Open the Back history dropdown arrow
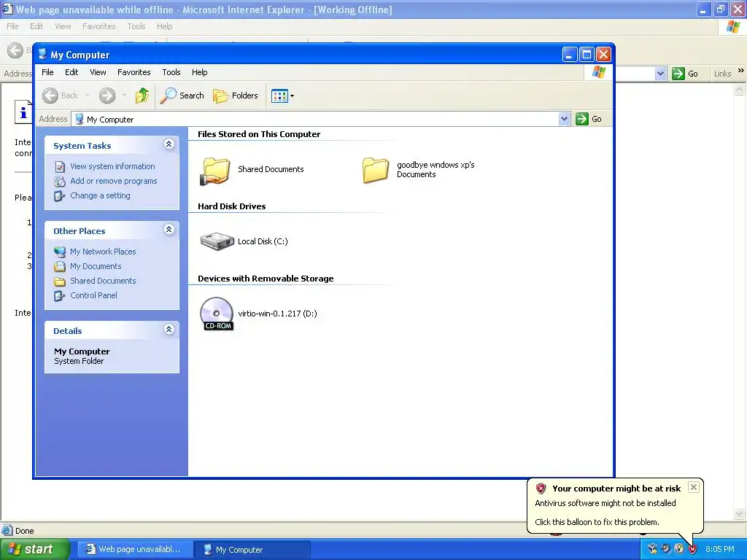Image resolution: width=747 pixels, height=560 pixels. [88, 96]
